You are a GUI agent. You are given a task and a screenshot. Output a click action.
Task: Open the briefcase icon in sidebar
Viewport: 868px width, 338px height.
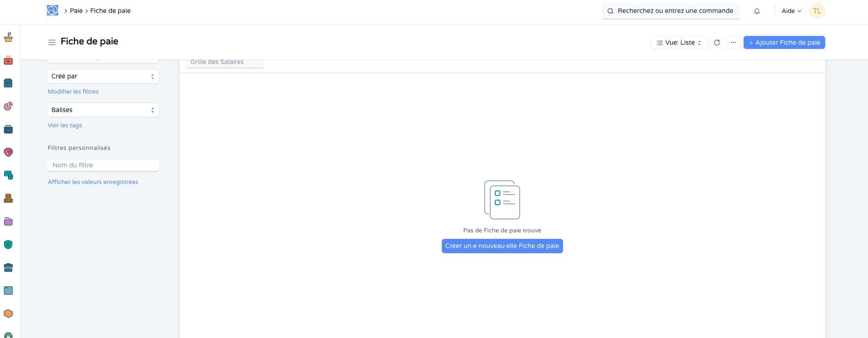(8, 267)
